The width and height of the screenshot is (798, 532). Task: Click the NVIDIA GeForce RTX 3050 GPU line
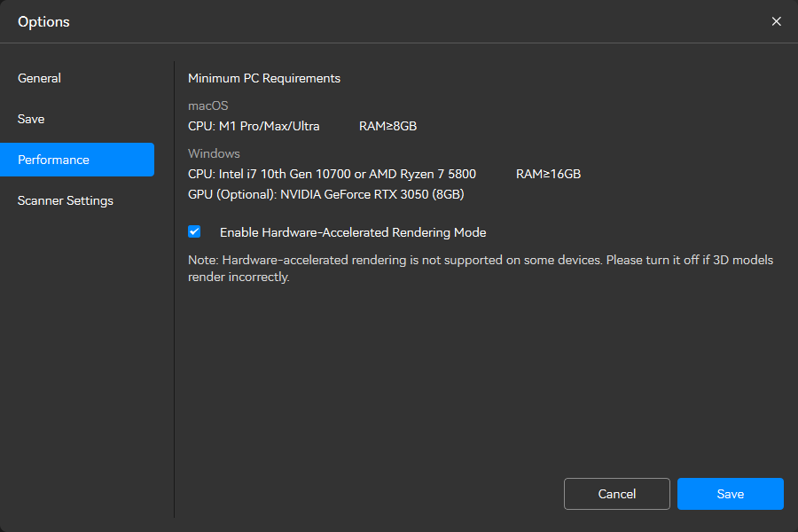[325, 194]
